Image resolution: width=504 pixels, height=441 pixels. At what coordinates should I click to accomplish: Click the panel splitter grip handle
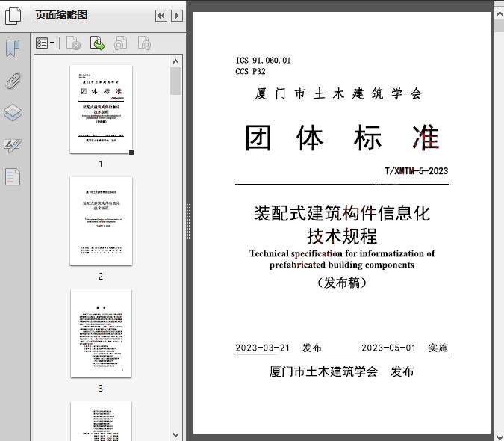(188, 222)
